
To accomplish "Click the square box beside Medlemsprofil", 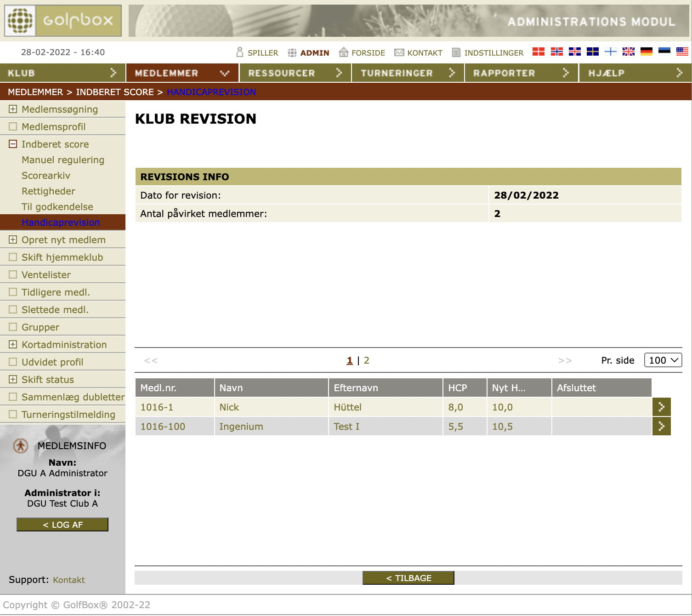I will 13,126.
